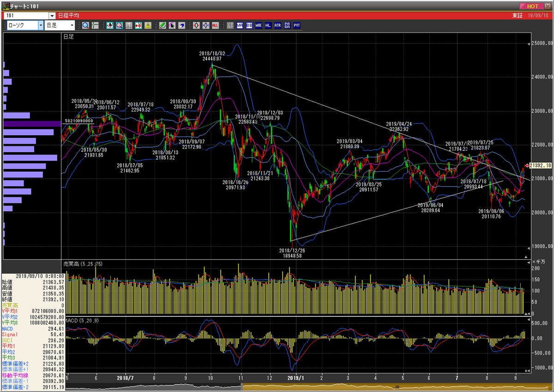The image size is (554, 392).
Task: Click the MACD pane triangle buttons
Action: (527, 370)
